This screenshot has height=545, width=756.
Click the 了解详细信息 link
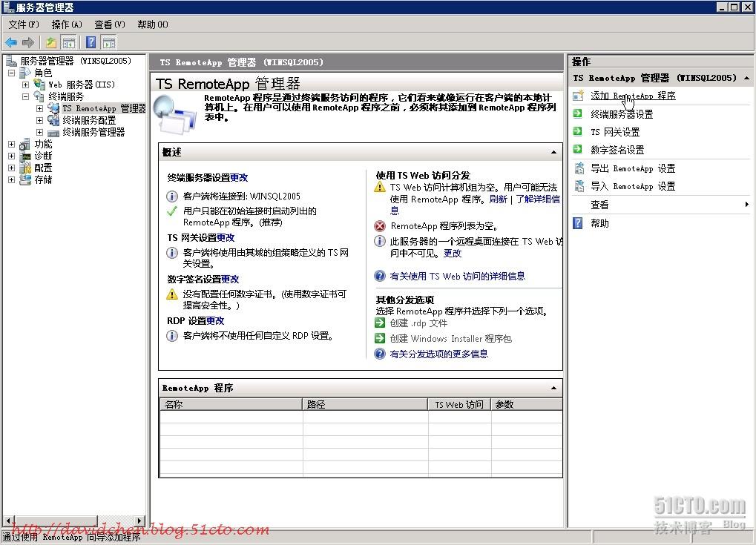point(538,199)
